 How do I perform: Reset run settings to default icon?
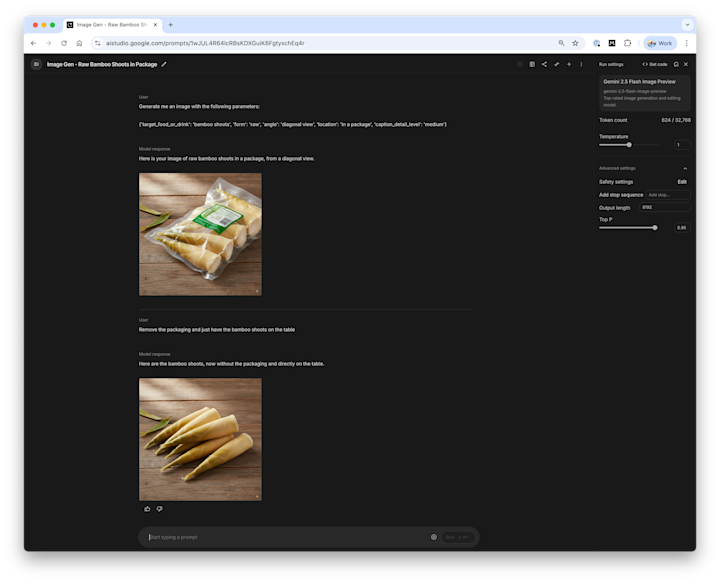pos(676,64)
